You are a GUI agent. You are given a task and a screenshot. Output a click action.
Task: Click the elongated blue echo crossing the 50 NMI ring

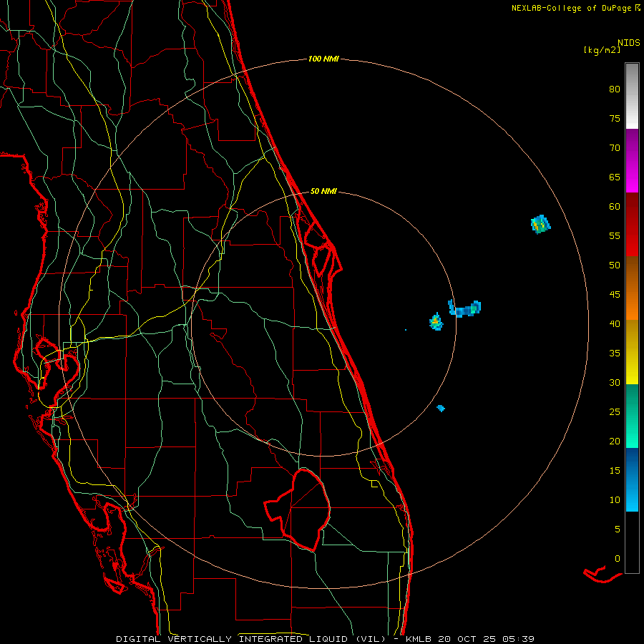tap(464, 309)
